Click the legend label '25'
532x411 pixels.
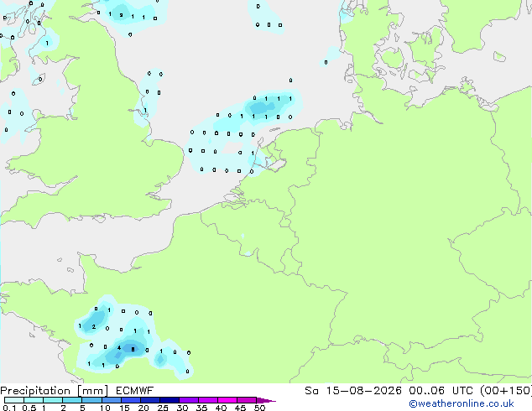coord(163,408)
